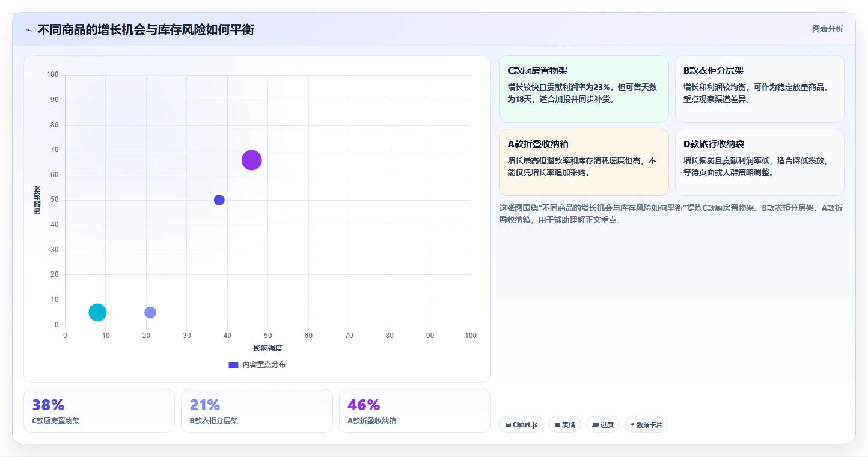Viewport: 868px width, 457px height.
Task: Select the 21% B款衣柜分层架 stat card
Action: tap(257, 411)
